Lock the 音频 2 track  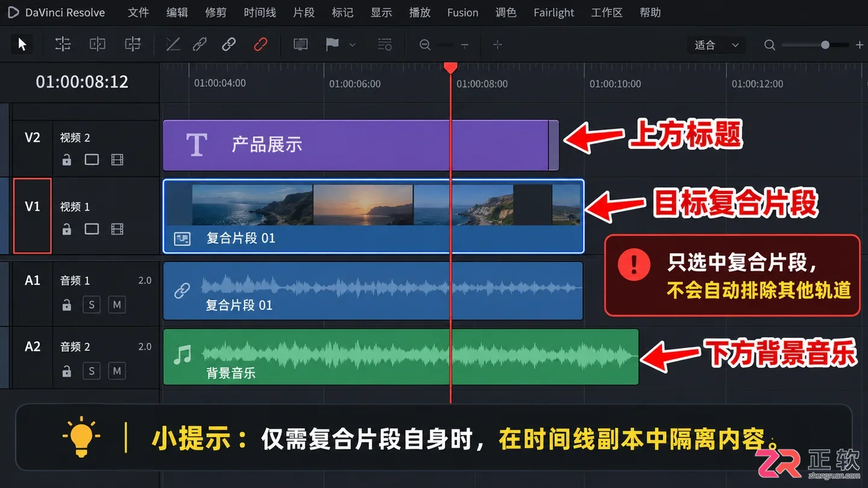[67, 371]
